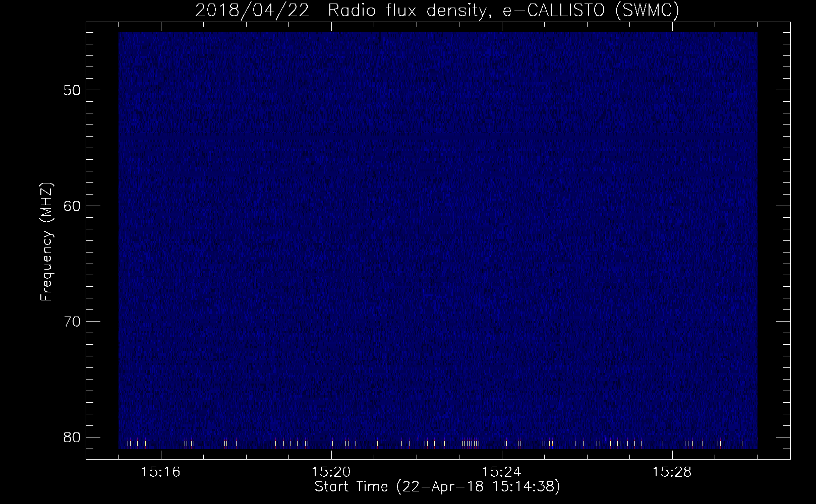Image resolution: width=816 pixels, height=504 pixels.
Task: Click the 15:16 time tick label
Action: (161, 472)
